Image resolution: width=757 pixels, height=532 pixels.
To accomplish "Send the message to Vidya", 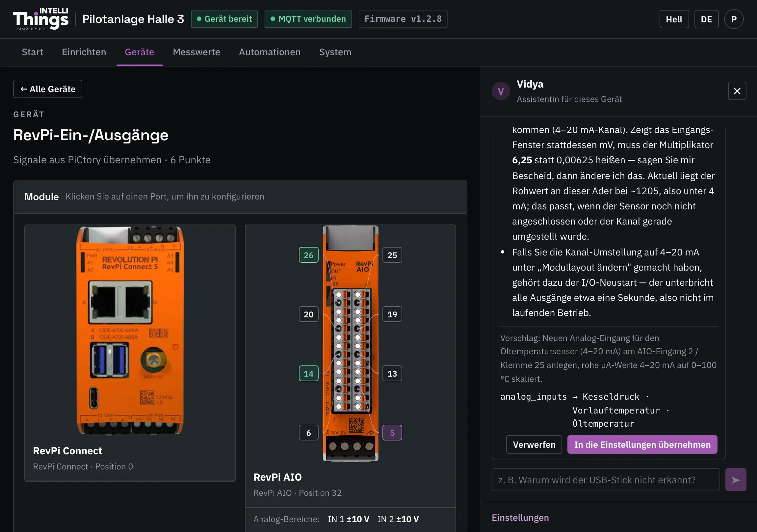I will (736, 480).
